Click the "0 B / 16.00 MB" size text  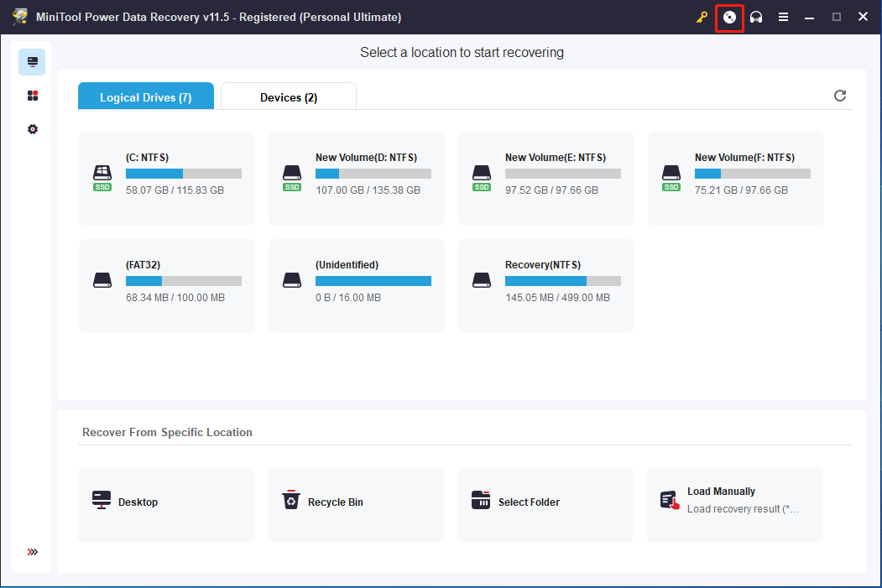click(348, 298)
